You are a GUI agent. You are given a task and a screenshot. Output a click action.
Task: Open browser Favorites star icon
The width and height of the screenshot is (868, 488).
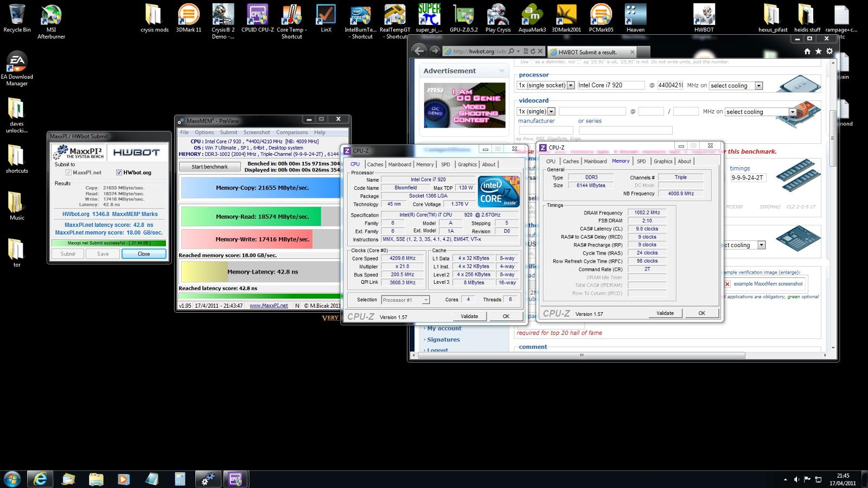(818, 51)
